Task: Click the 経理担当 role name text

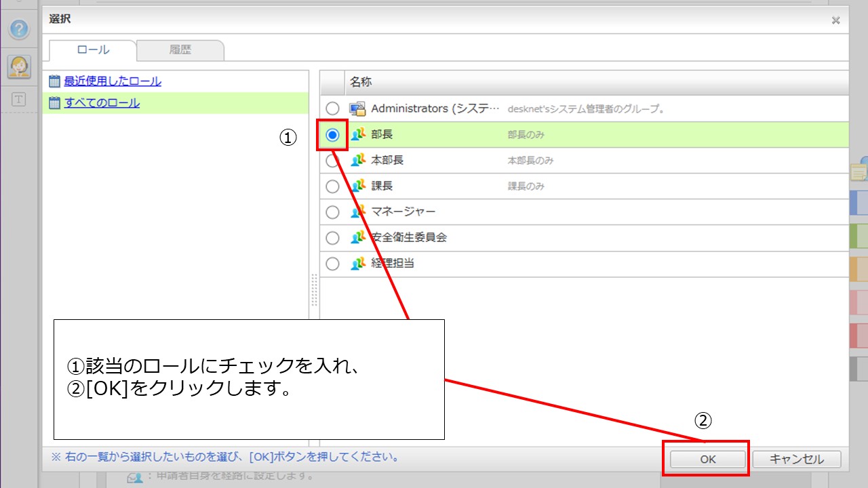Action: tap(393, 263)
